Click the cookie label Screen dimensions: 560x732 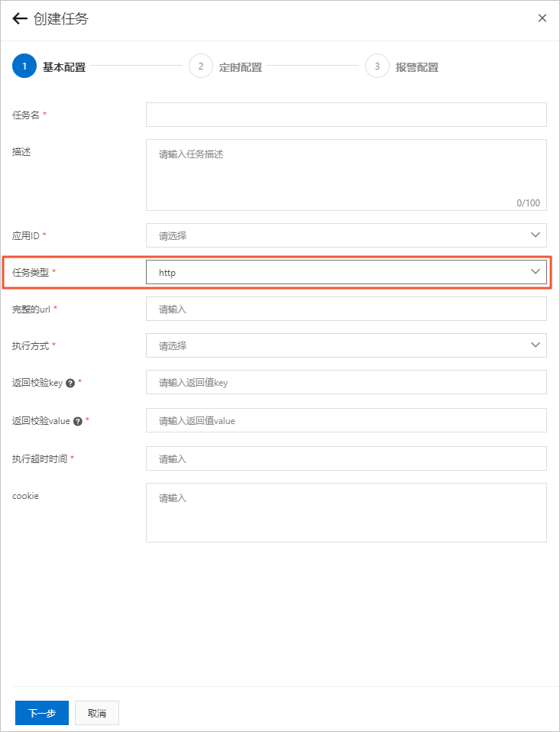25,496
